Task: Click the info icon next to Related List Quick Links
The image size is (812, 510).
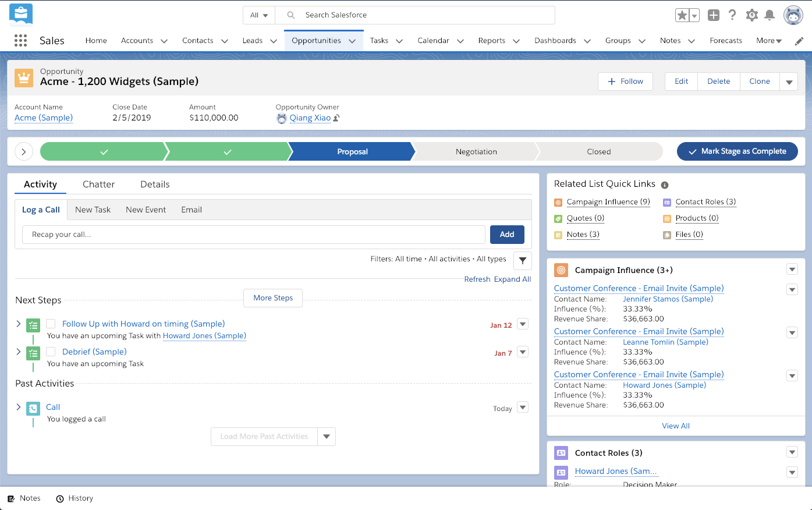Action: (x=665, y=185)
